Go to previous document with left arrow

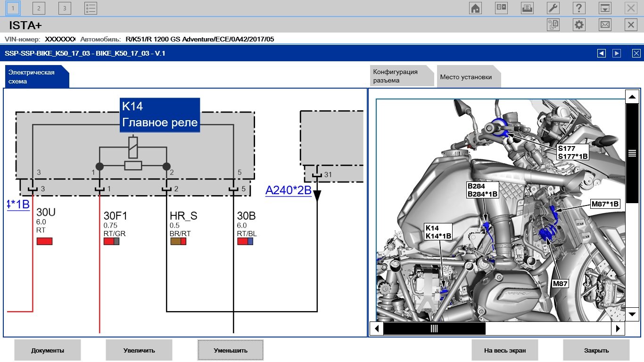click(x=601, y=53)
